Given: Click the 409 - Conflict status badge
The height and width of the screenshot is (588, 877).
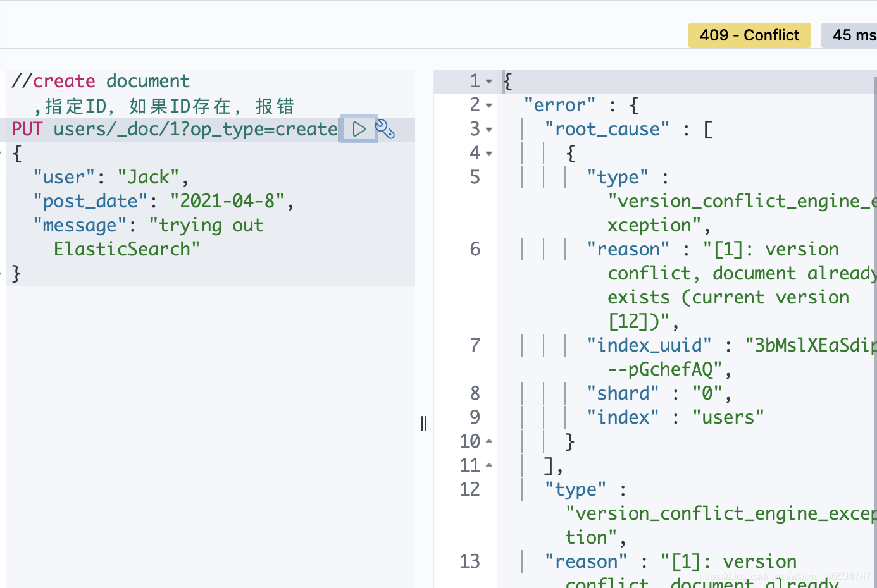Looking at the screenshot, I should point(749,35).
